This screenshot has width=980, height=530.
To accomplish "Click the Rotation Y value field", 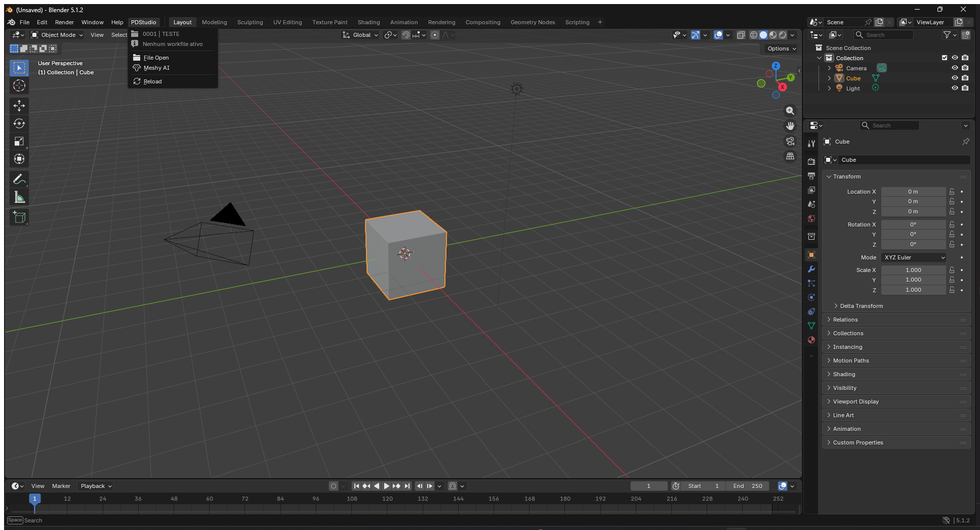I will tap(913, 234).
